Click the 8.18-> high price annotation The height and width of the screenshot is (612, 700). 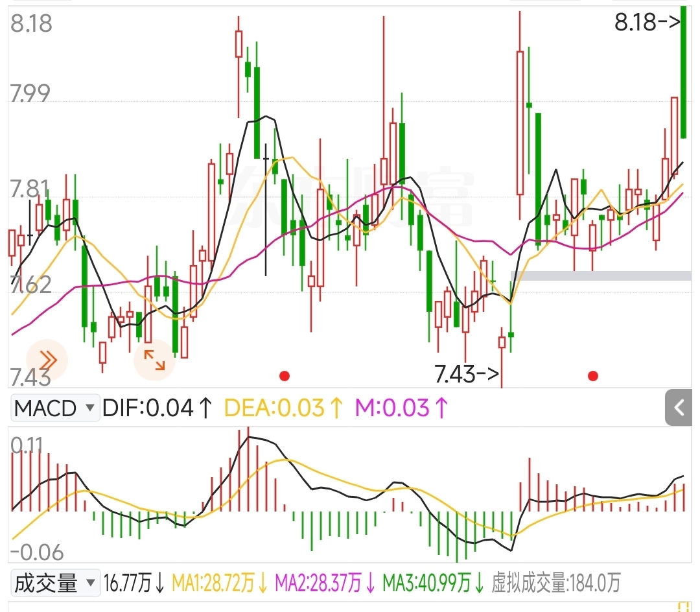(647, 22)
